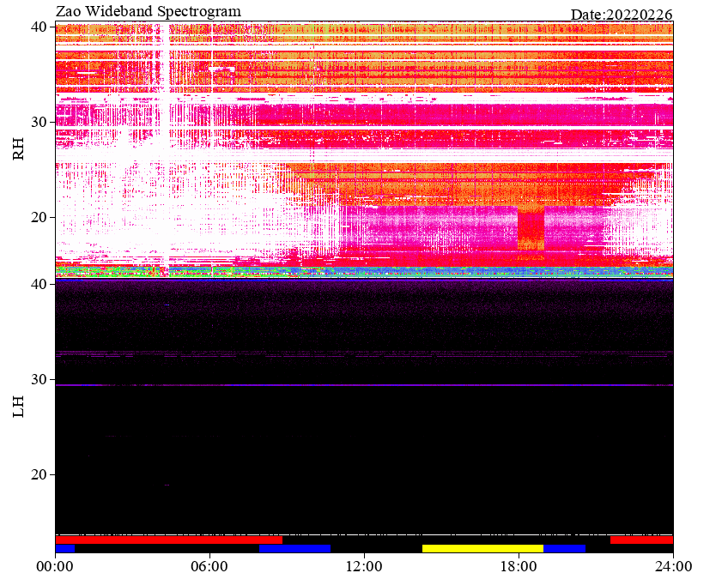Click the purple horizontal line at LH 30
The width and height of the screenshot is (728, 573).
[x=364, y=385]
